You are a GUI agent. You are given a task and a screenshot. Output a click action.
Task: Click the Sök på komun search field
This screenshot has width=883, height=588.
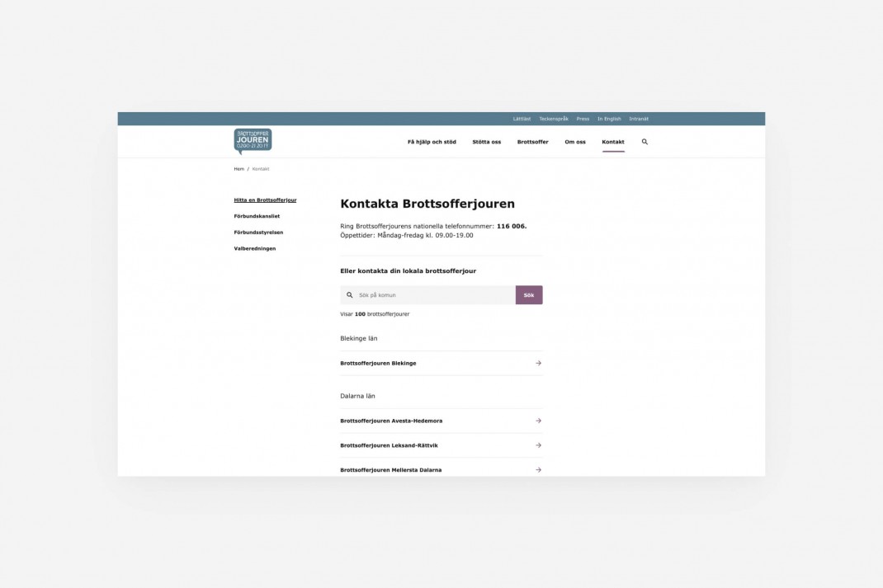pos(428,295)
